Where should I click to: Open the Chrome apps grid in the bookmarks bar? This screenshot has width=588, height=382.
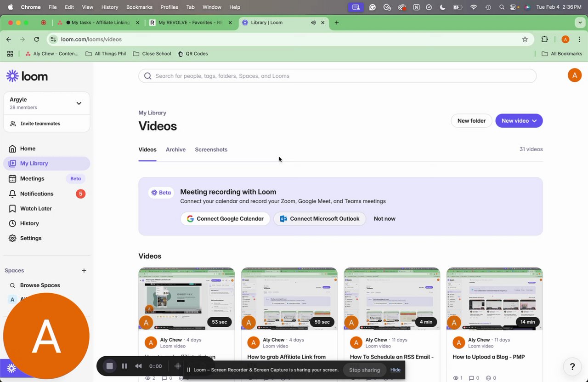click(10, 54)
